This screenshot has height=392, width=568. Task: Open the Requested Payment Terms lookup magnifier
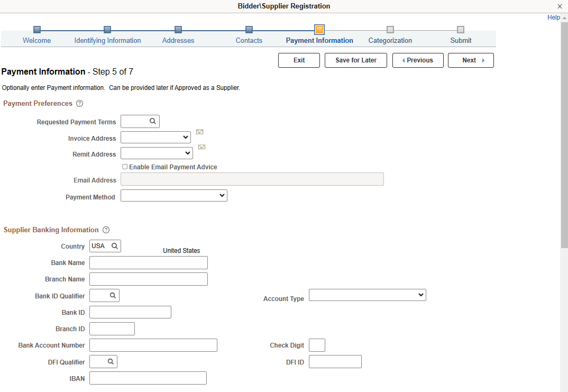pos(153,121)
